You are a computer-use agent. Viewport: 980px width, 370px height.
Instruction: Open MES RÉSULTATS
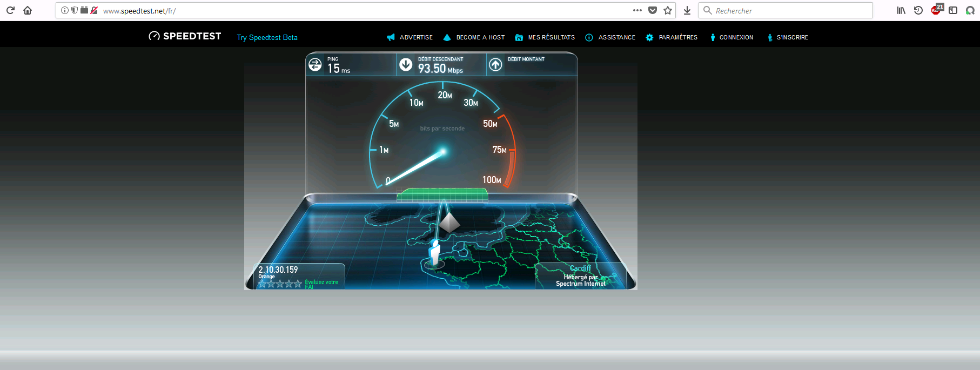click(x=545, y=37)
